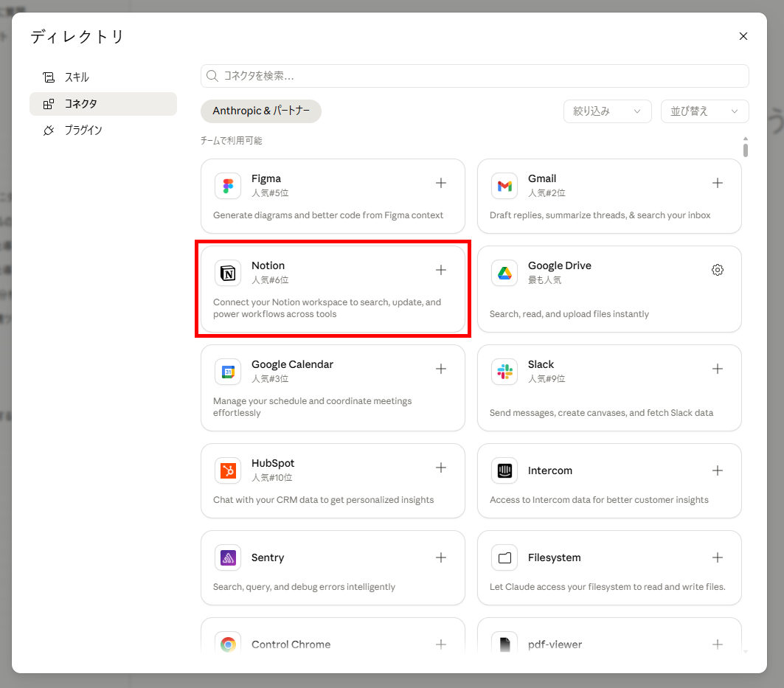Add the Slack connector with plus icon
This screenshot has width=784, height=688.
(x=717, y=369)
